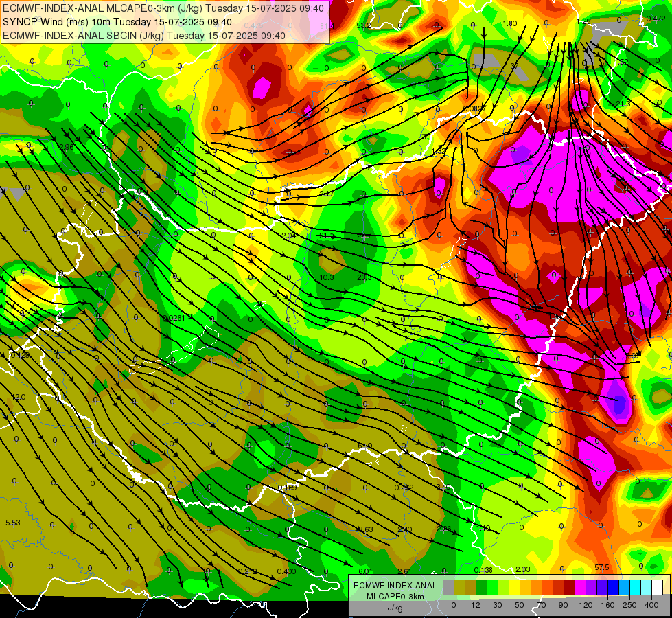The width and height of the screenshot is (672, 618).
Task: Click the map value 2.03
Action: pos(523,569)
